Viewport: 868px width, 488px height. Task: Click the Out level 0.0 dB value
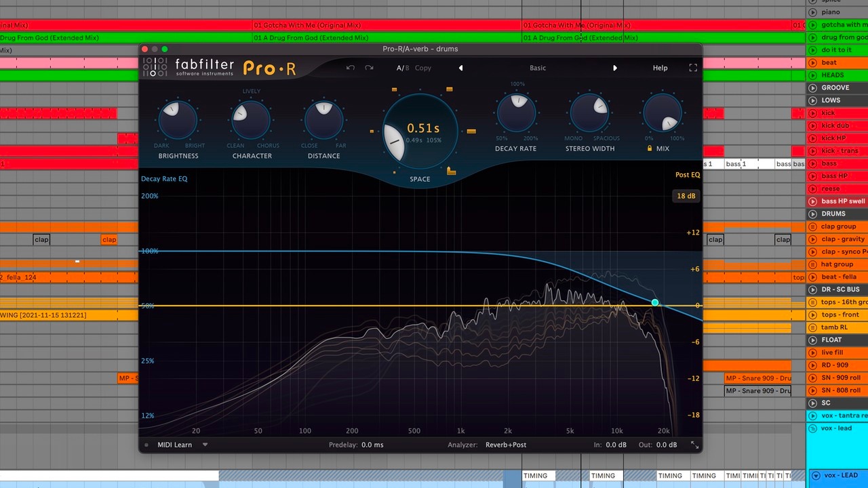pyautogui.click(x=666, y=445)
